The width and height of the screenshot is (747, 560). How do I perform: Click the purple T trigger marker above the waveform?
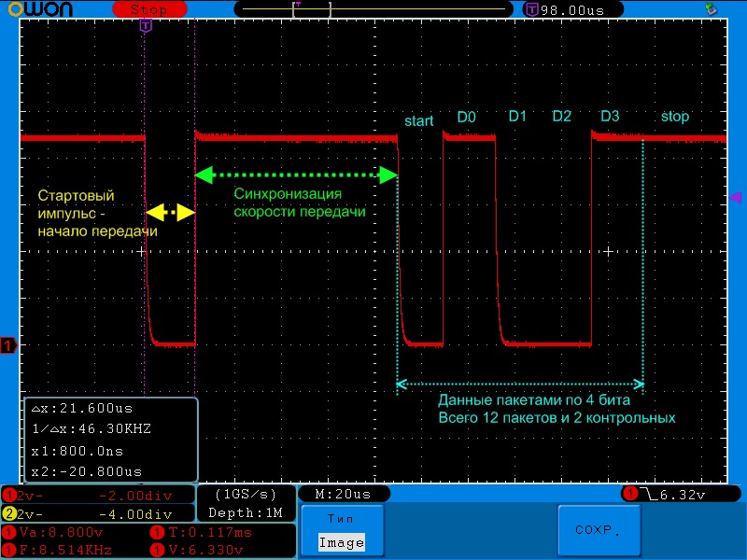point(146,26)
